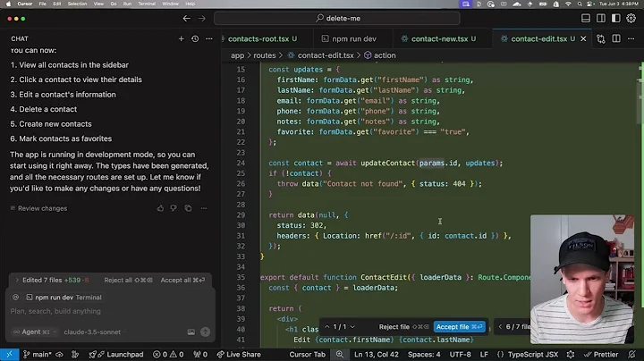Give thumbs up to the response
Viewport: 644px width, 361px height.
pos(160,208)
